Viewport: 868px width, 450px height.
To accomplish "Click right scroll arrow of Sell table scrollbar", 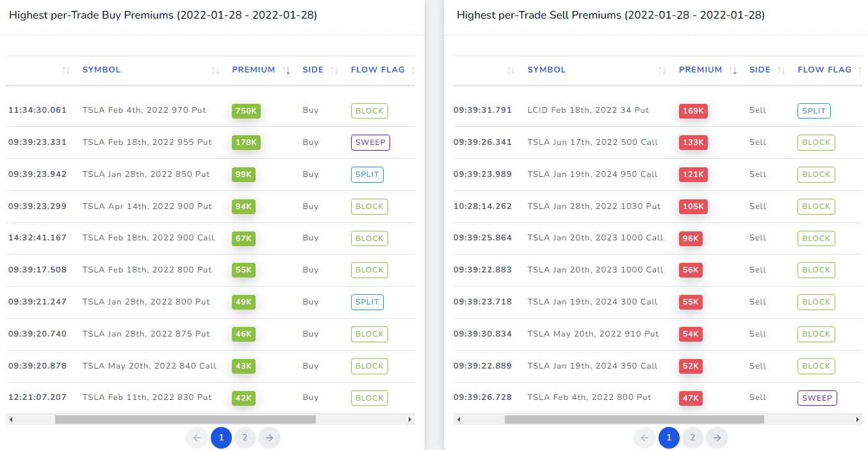I will point(858,420).
